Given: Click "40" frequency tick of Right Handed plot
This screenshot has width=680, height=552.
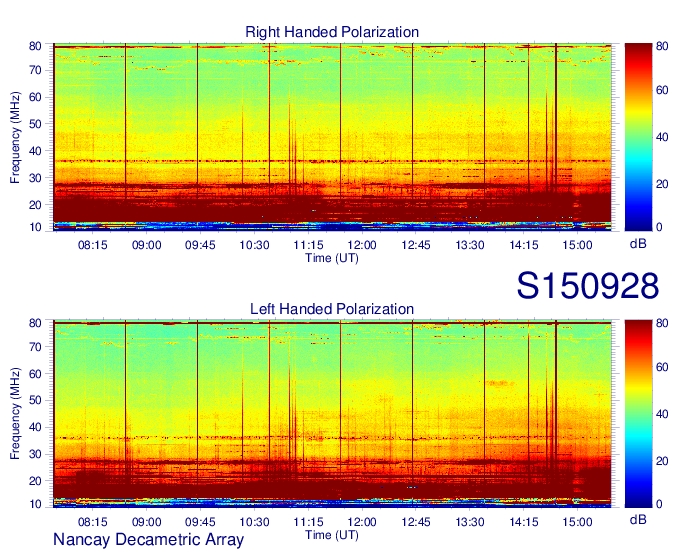Looking at the screenshot, I should click(x=35, y=151).
